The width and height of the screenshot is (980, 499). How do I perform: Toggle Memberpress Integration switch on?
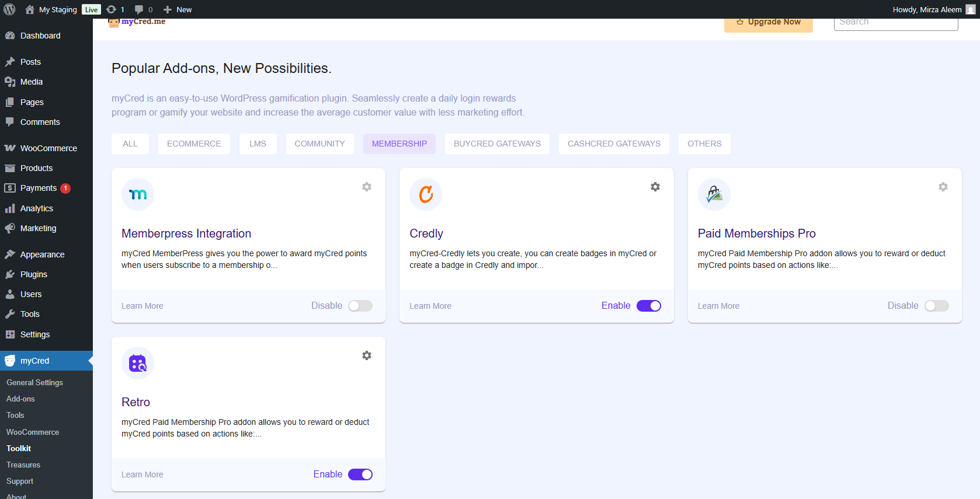[x=360, y=306]
